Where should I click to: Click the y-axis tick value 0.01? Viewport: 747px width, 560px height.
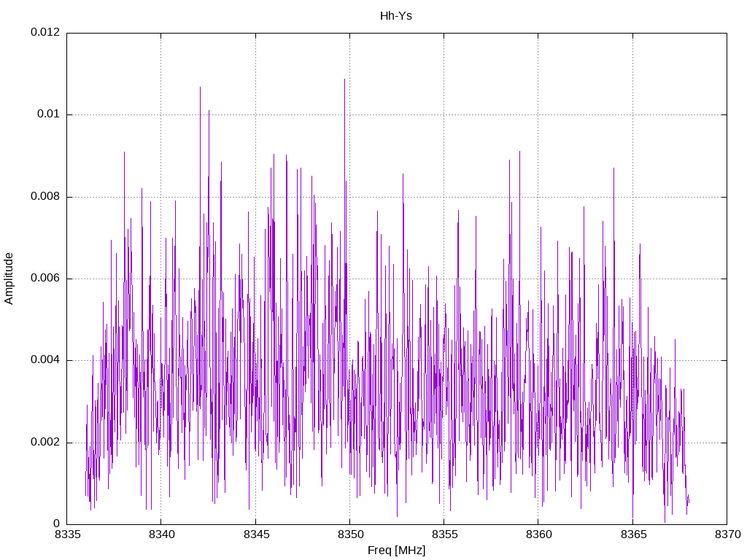49,114
